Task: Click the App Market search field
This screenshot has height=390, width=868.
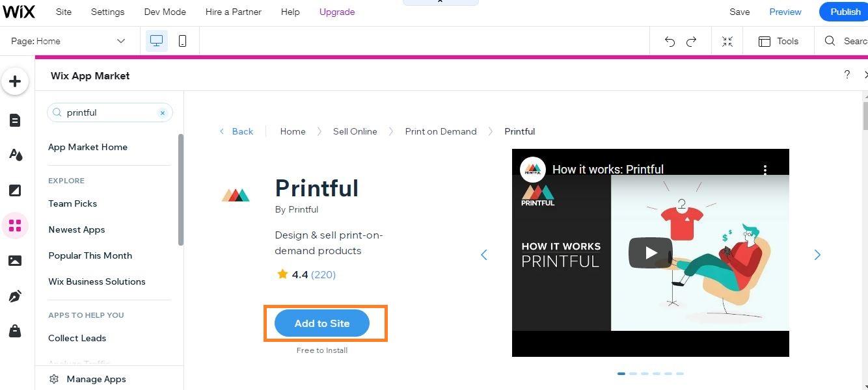Action: [x=110, y=112]
